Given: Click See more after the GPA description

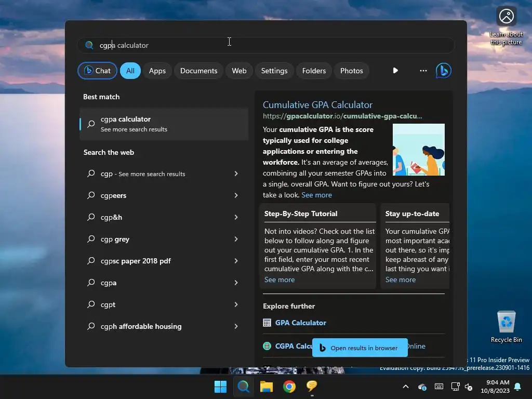Looking at the screenshot, I should click(316, 195).
